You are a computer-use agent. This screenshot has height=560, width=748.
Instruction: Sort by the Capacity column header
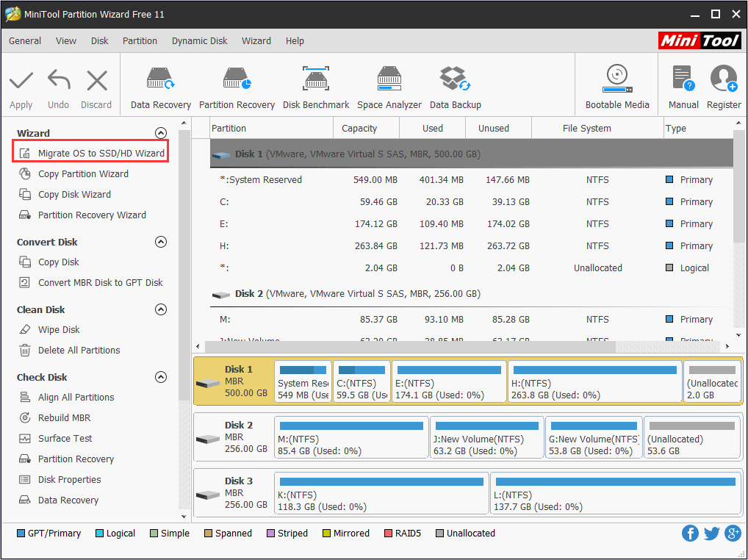click(x=367, y=129)
